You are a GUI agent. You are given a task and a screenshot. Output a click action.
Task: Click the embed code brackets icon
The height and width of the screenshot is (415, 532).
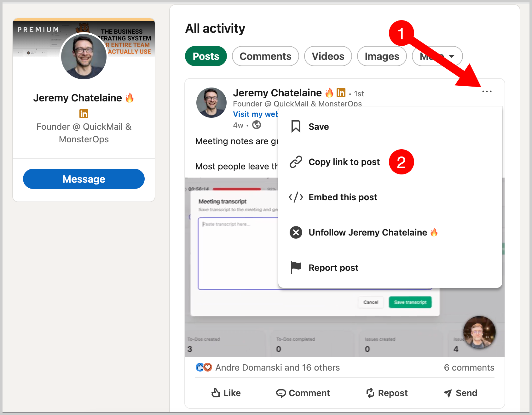tap(296, 197)
